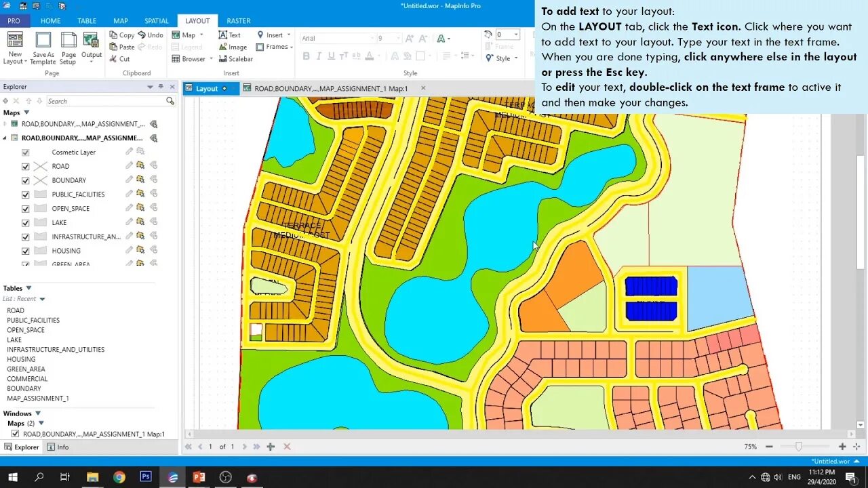
Task: Delete the current layout page
Action: [x=287, y=447]
